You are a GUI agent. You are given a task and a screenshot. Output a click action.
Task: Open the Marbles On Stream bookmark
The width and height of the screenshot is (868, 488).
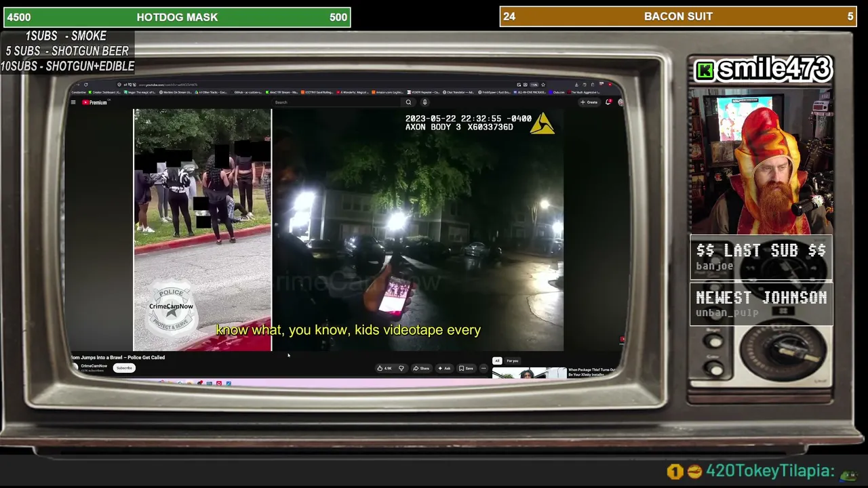[x=176, y=92]
